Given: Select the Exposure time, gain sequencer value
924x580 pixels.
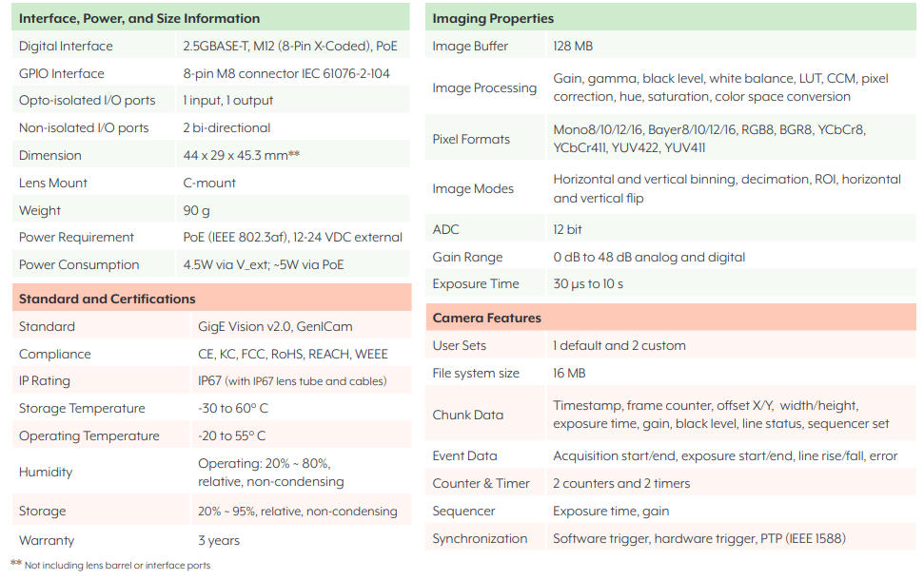Looking at the screenshot, I should click(x=610, y=511).
